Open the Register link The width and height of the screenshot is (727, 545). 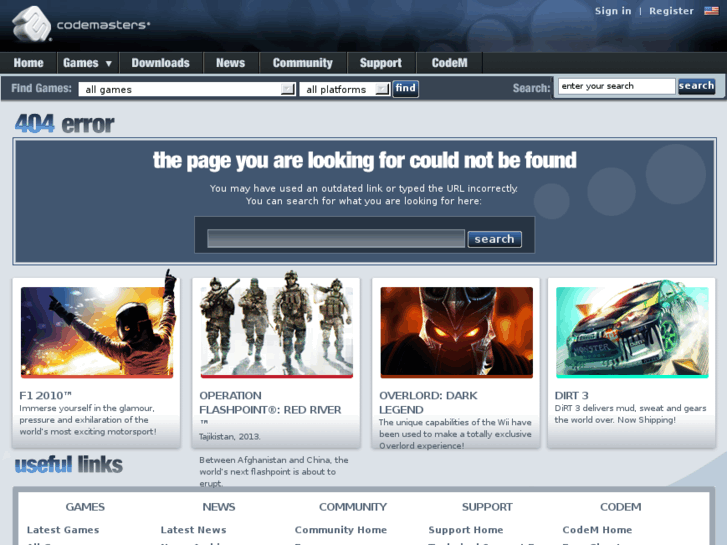671,11
